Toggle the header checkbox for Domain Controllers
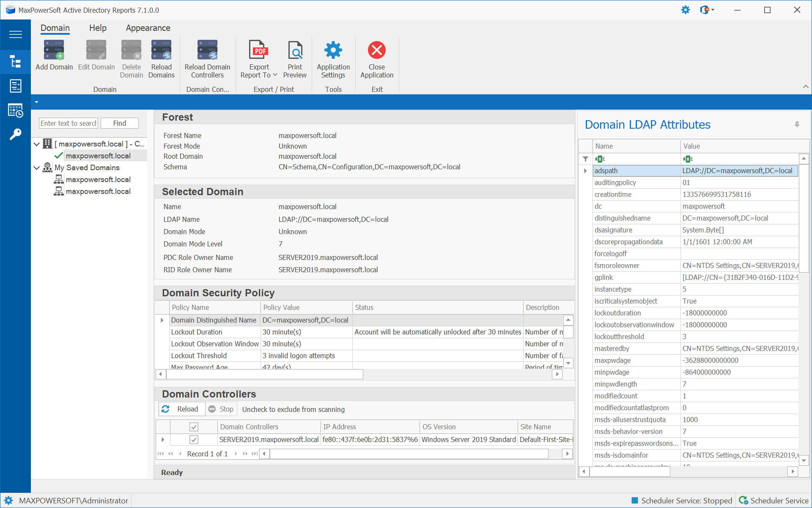 point(194,427)
